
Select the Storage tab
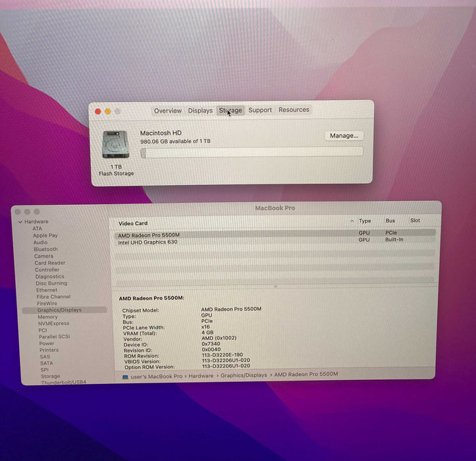pyautogui.click(x=230, y=110)
